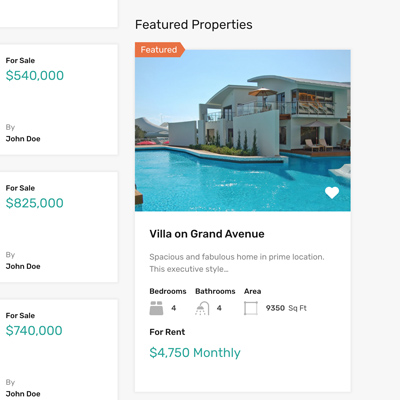Click John Doe under the $825,000 listing
The image size is (400, 400).
23,266
